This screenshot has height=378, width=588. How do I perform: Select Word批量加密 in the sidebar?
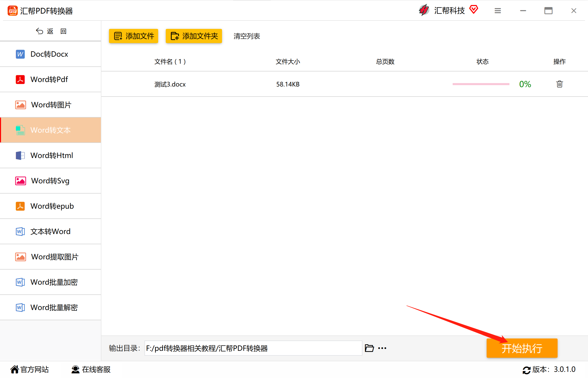(50, 282)
